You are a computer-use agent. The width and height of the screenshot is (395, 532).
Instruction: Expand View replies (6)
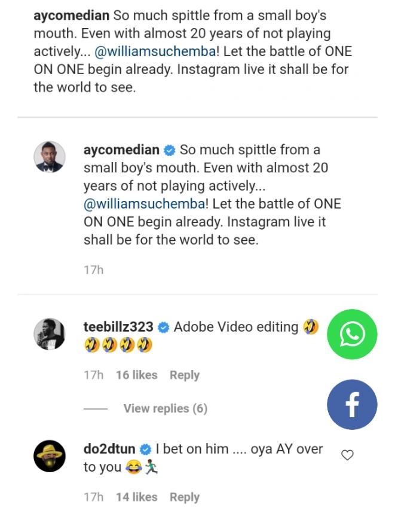[165, 408]
